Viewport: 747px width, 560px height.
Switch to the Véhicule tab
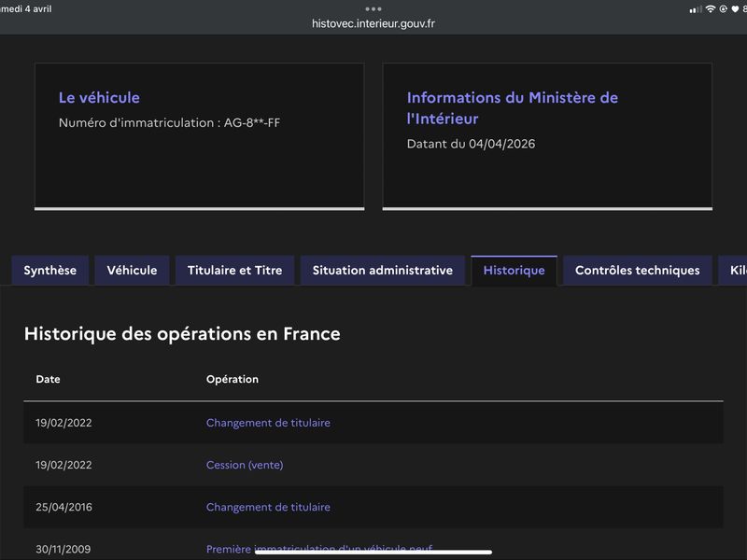(132, 271)
